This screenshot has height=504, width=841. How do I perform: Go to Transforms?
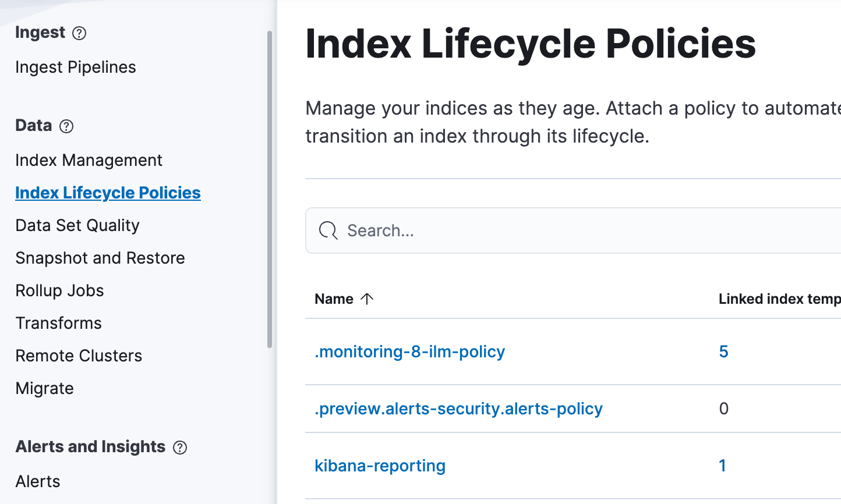pyautogui.click(x=58, y=323)
